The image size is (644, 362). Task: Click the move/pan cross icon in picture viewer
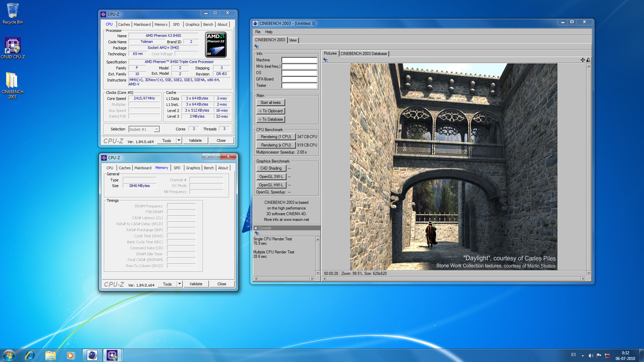click(583, 60)
